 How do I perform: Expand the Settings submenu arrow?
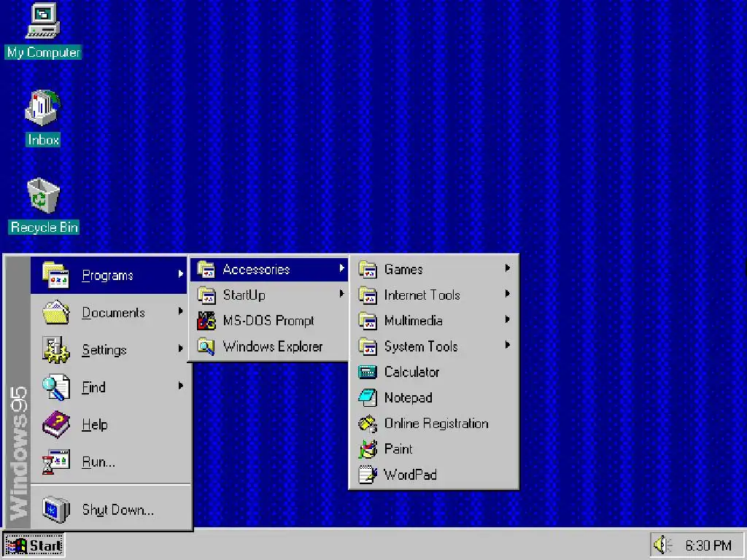[181, 348]
